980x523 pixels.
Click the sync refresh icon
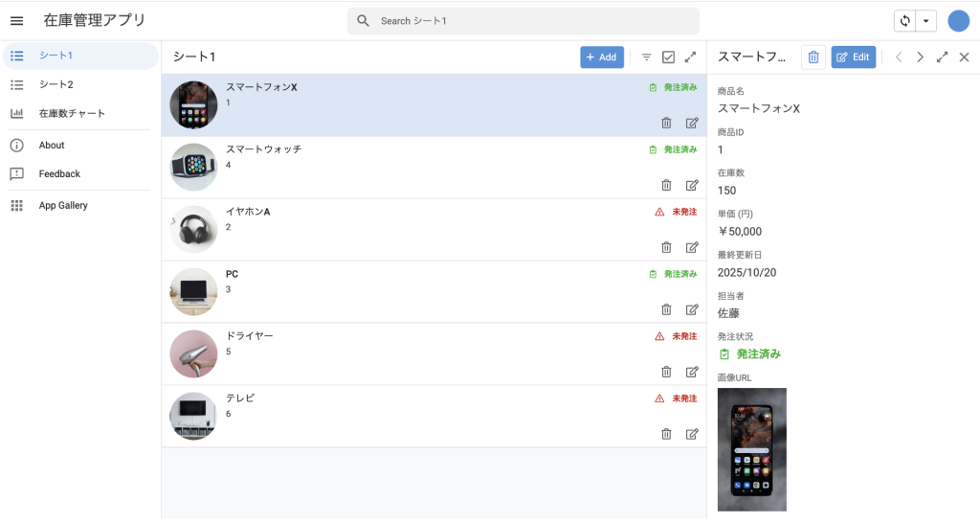[x=904, y=21]
